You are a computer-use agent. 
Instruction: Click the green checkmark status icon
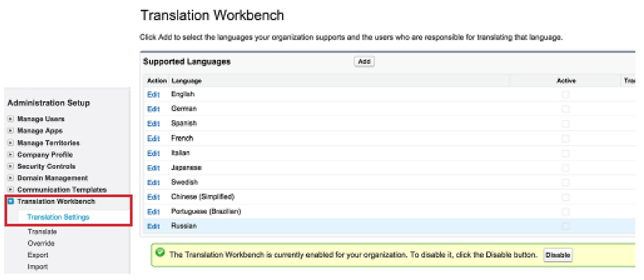[x=160, y=253]
